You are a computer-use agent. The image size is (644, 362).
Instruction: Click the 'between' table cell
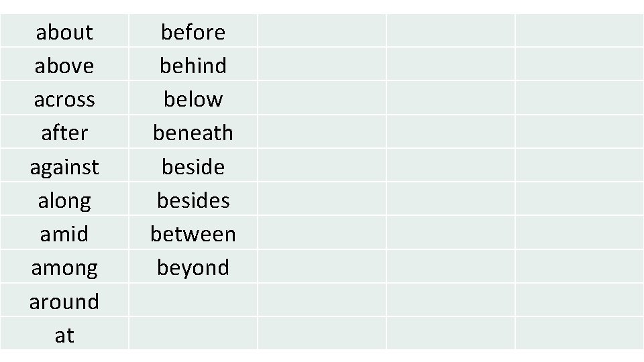tap(193, 233)
